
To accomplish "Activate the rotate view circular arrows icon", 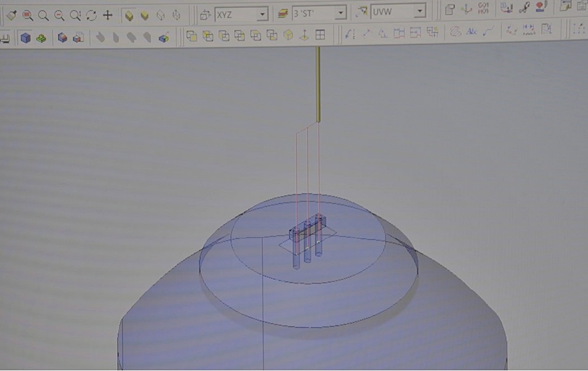I will tap(91, 15).
